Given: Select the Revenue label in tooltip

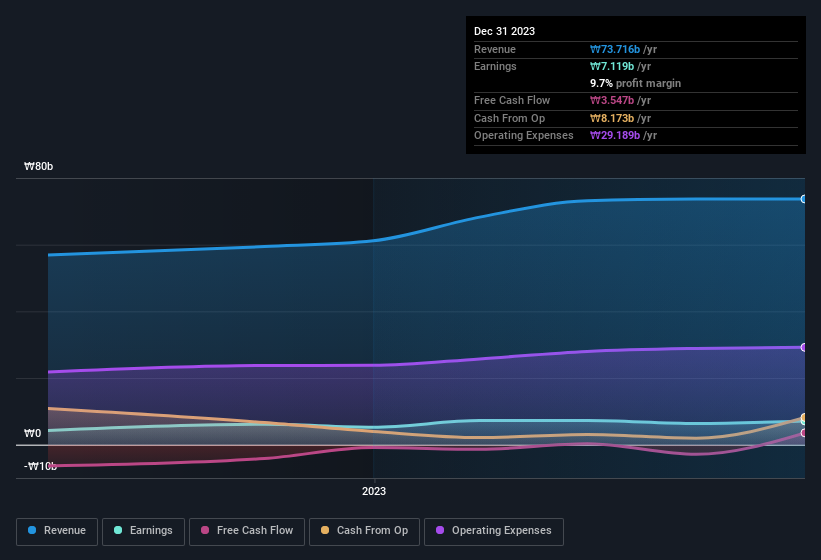Looking at the screenshot, I should (x=495, y=49).
